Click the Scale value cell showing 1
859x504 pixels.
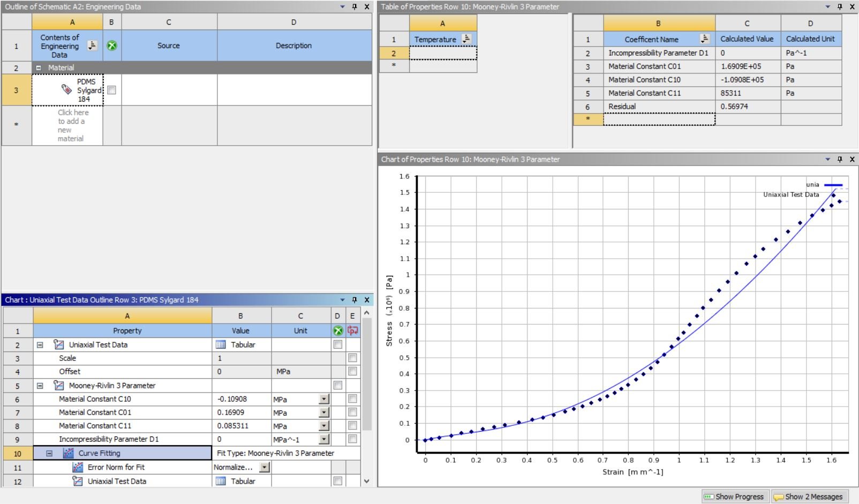pos(241,358)
